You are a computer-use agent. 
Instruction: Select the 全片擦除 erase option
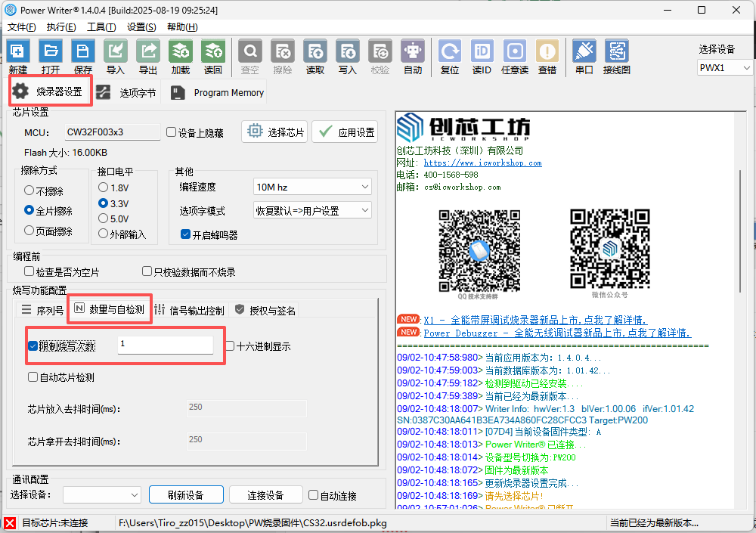(29, 210)
